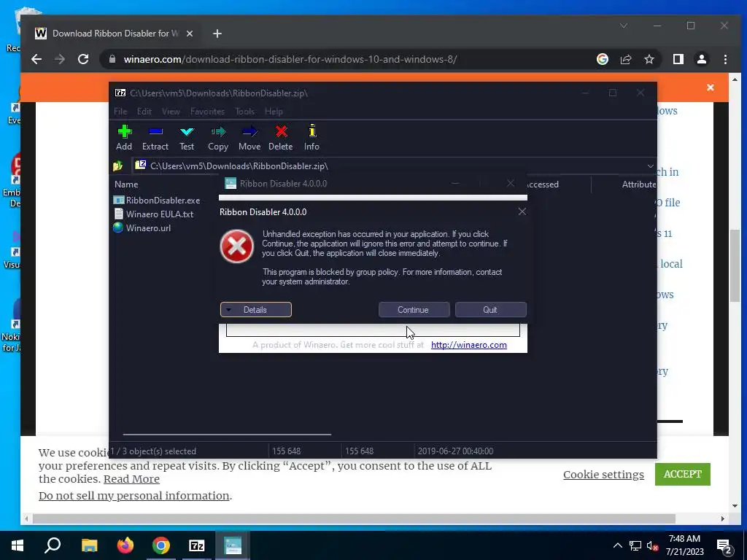Click the Chrome back arrow

[36, 60]
